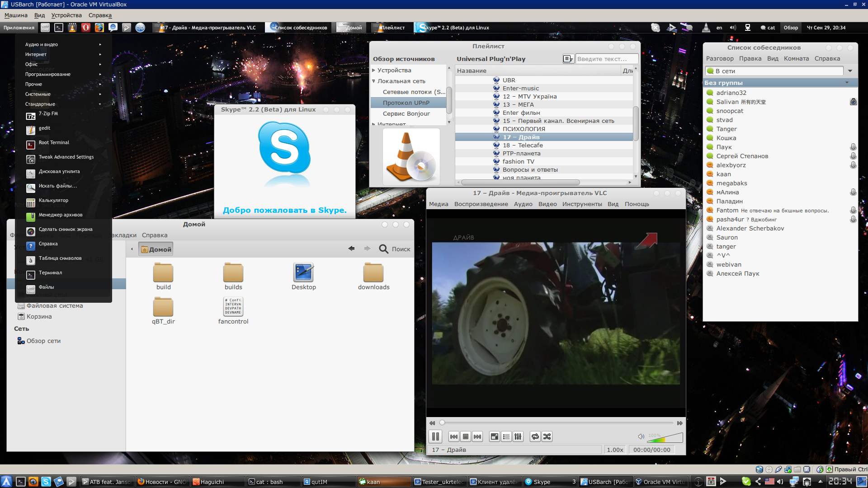868x488 pixels.
Task: Toggle VLC shuffle playback
Action: 547,436
